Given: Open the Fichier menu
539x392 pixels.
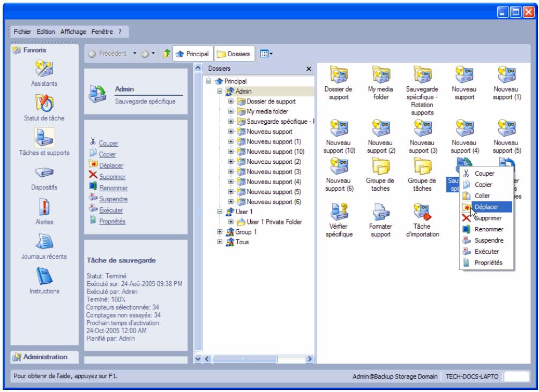Looking at the screenshot, I should [23, 32].
